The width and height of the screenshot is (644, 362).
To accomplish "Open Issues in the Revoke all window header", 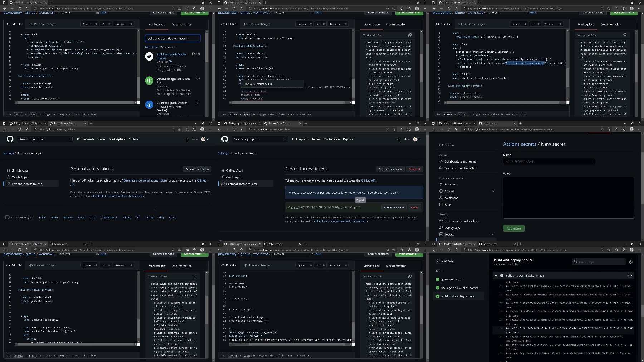I will point(316,139).
